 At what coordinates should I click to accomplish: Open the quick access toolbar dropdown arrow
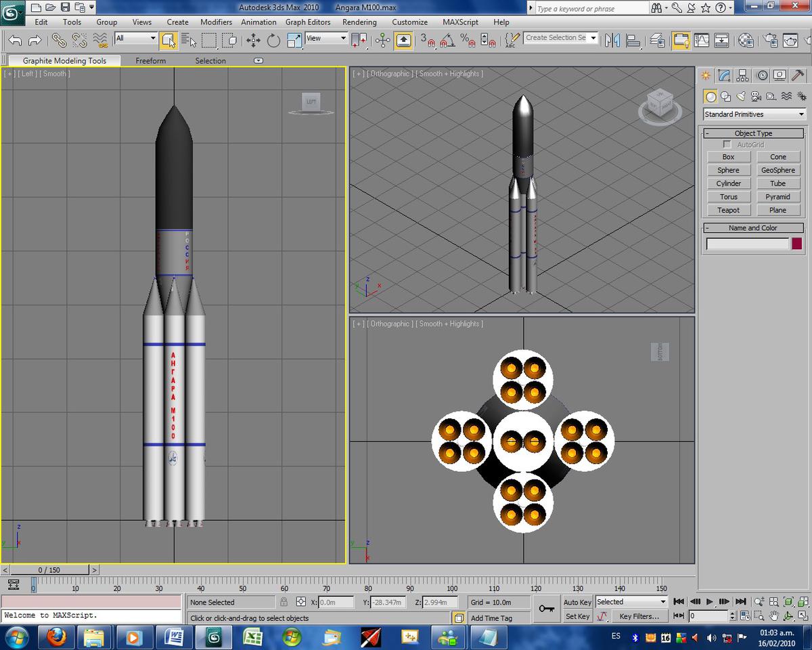91,8
